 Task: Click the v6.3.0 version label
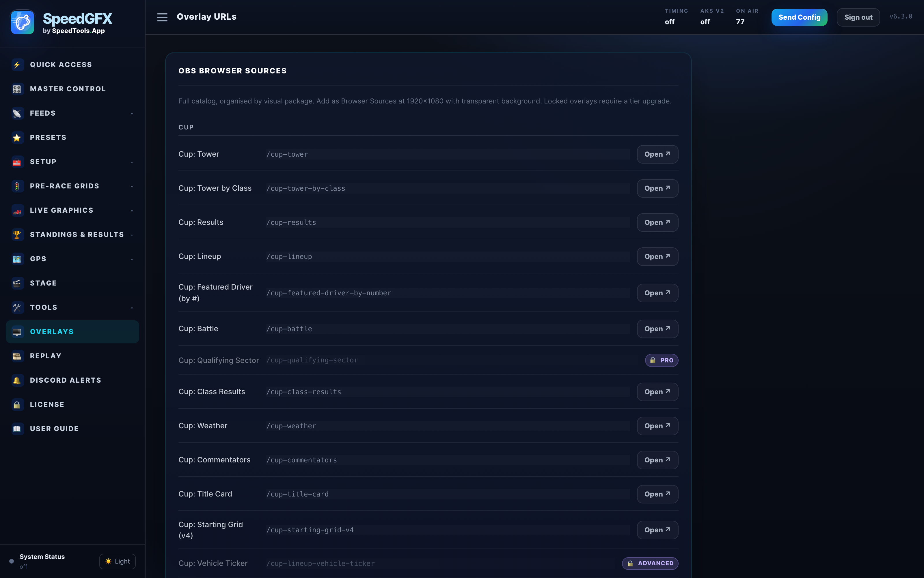901,16
